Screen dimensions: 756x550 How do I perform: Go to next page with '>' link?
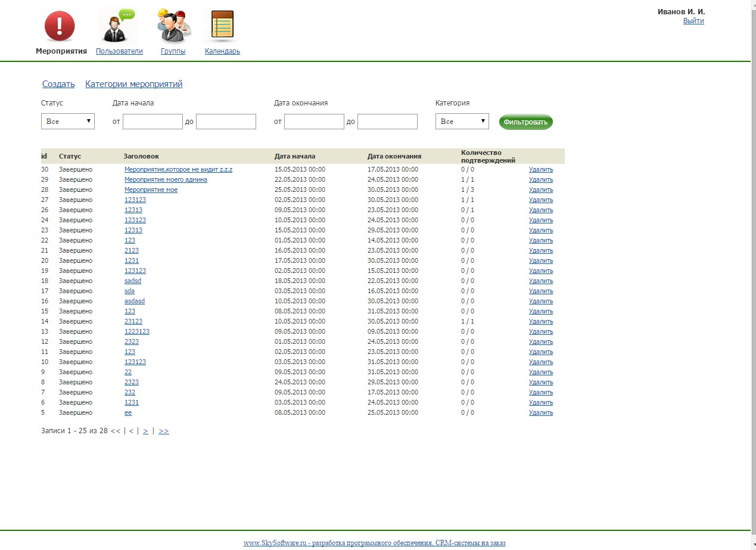[146, 431]
